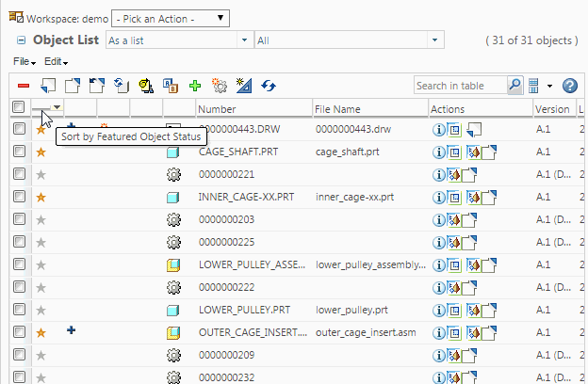Collapse the Object List section
This screenshot has height=384, width=588.
21,40
